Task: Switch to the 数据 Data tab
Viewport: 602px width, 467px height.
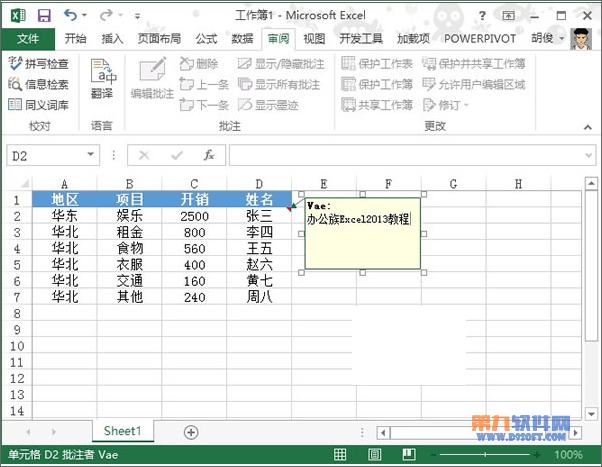Action: [x=242, y=38]
